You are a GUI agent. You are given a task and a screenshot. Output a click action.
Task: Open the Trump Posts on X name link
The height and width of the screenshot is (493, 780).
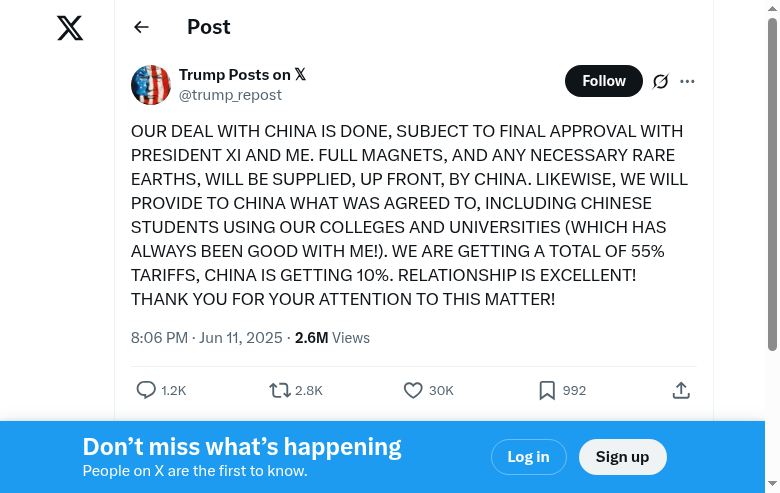pyautogui.click(x=242, y=75)
